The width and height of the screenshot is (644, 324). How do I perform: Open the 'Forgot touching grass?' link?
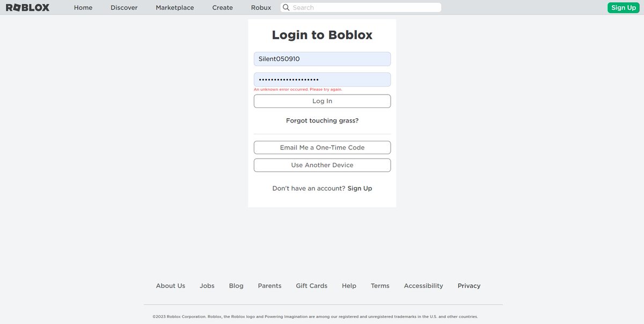pyautogui.click(x=322, y=121)
